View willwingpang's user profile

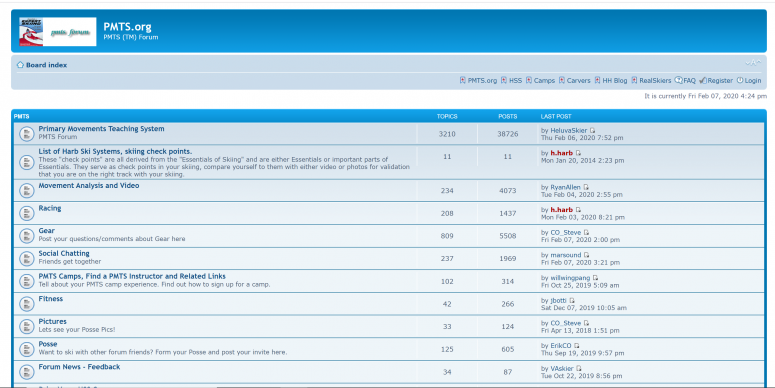[x=570, y=278]
